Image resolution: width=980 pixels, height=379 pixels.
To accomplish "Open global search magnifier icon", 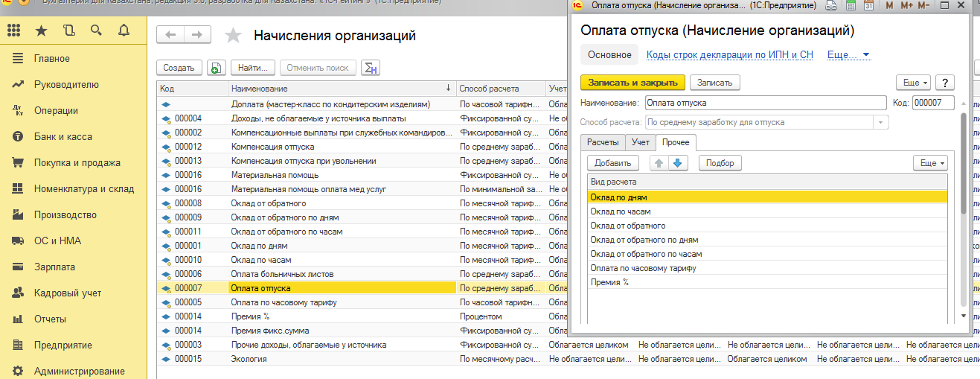I will pyautogui.click(x=96, y=31).
